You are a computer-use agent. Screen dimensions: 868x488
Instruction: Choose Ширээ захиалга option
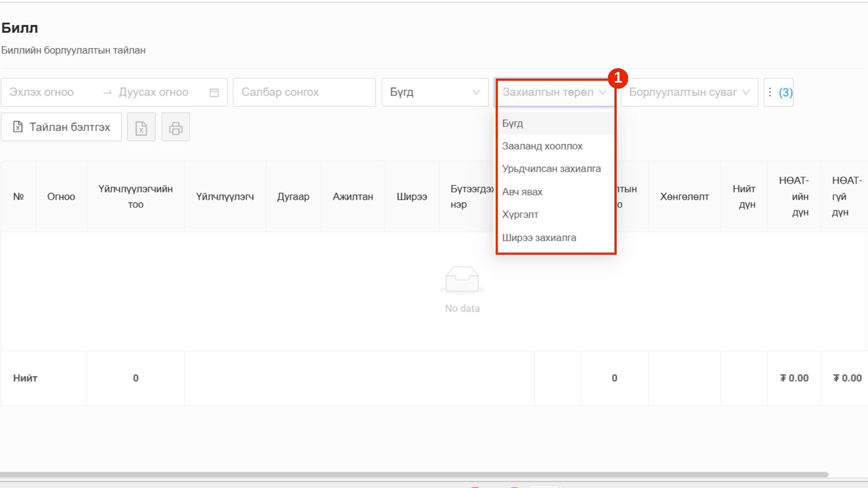539,238
